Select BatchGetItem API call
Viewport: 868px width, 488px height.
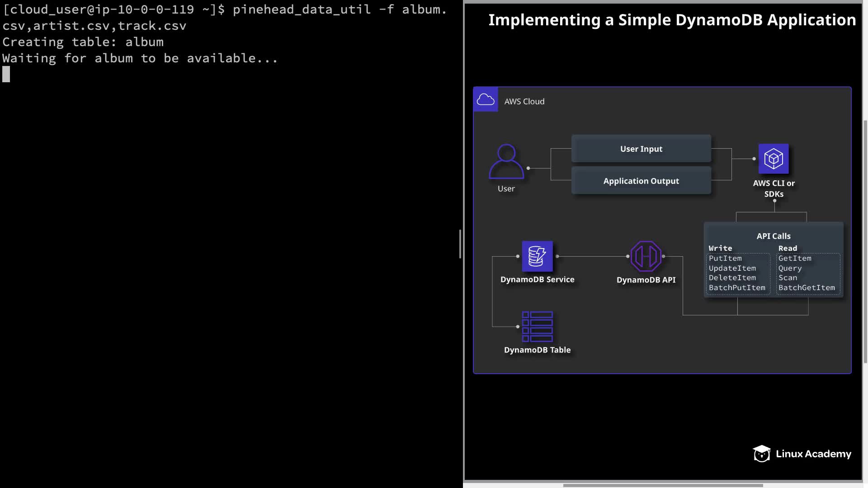[x=807, y=288]
